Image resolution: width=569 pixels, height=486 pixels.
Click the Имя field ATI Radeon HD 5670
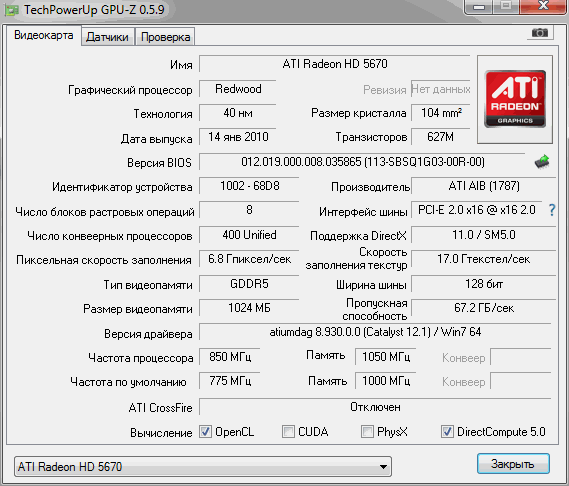click(335, 64)
